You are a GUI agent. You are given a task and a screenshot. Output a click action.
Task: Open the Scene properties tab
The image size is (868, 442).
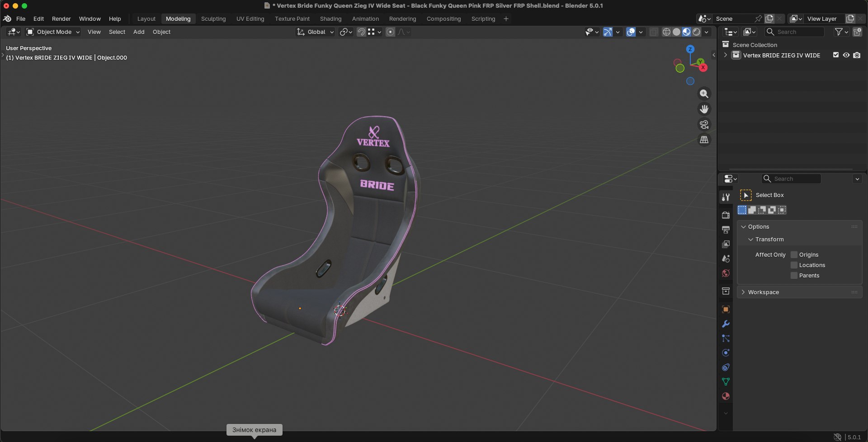(726, 259)
